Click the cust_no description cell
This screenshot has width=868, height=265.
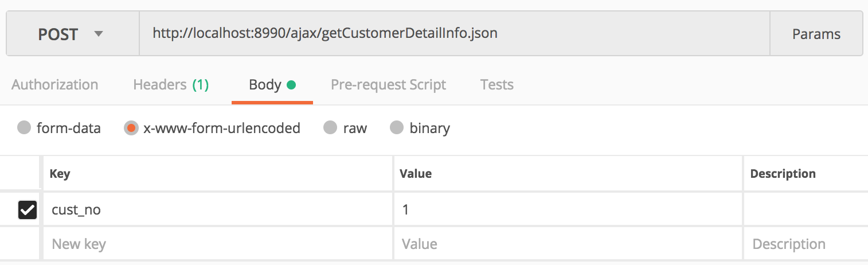click(x=806, y=210)
